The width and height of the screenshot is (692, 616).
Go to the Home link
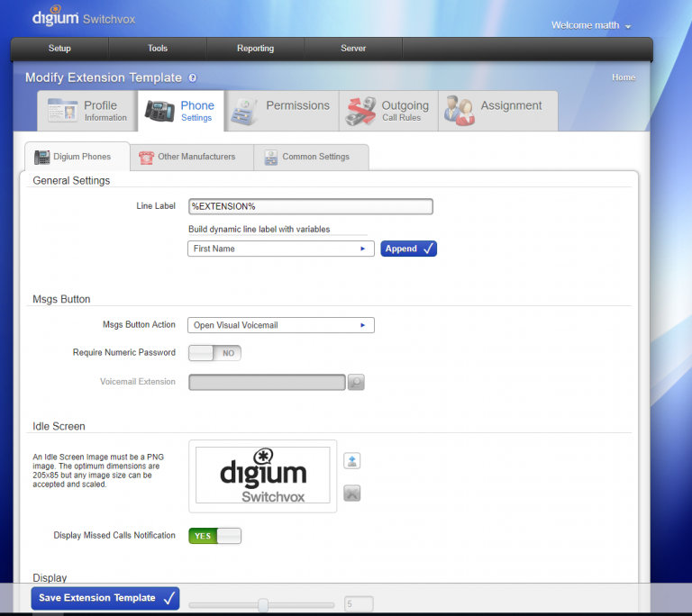pos(624,77)
